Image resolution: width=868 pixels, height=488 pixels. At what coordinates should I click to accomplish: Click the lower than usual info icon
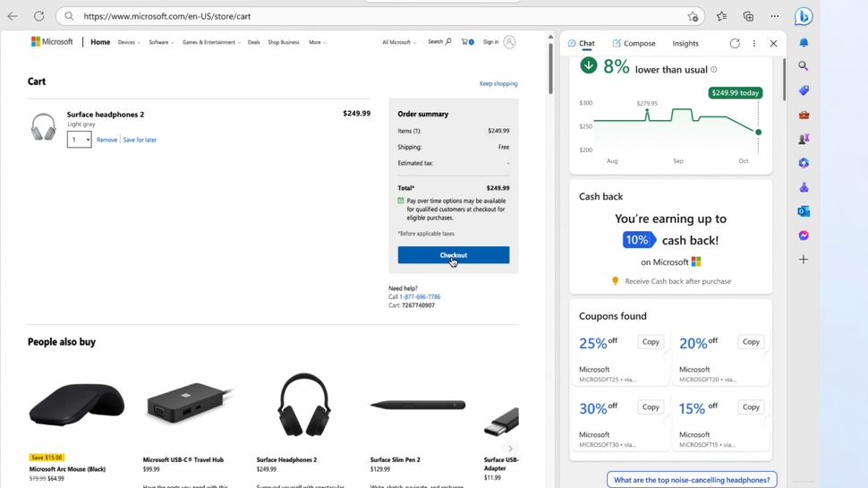click(x=713, y=69)
